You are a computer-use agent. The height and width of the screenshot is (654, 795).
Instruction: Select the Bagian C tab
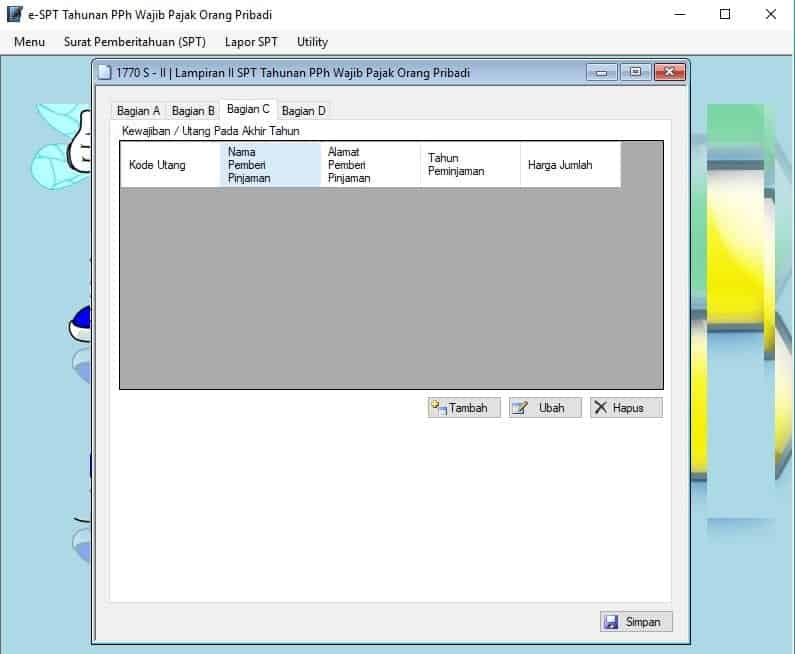tap(248, 110)
